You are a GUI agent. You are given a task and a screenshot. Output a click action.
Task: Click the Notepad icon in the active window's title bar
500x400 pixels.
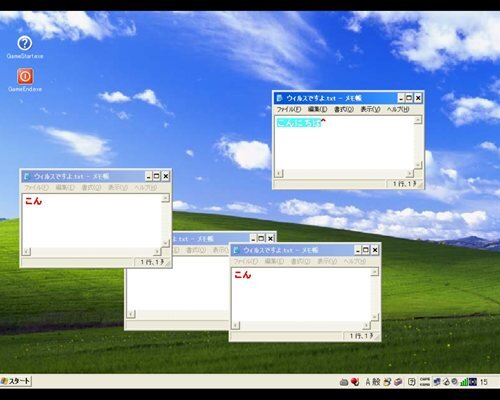coord(280,98)
